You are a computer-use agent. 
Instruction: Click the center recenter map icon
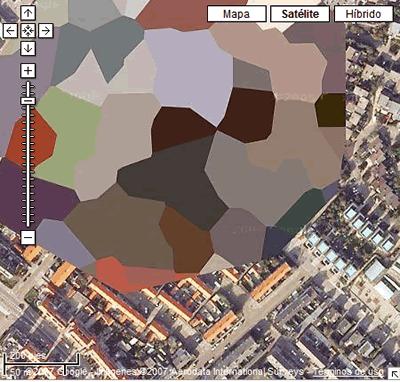coord(28,31)
